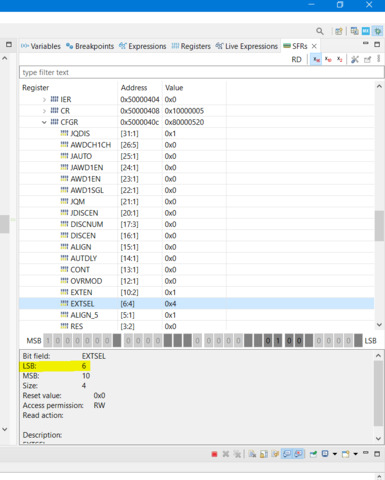Image resolution: width=385 pixels, height=480 pixels.
Task: Click the pin console icon
Action: [x=313, y=454]
